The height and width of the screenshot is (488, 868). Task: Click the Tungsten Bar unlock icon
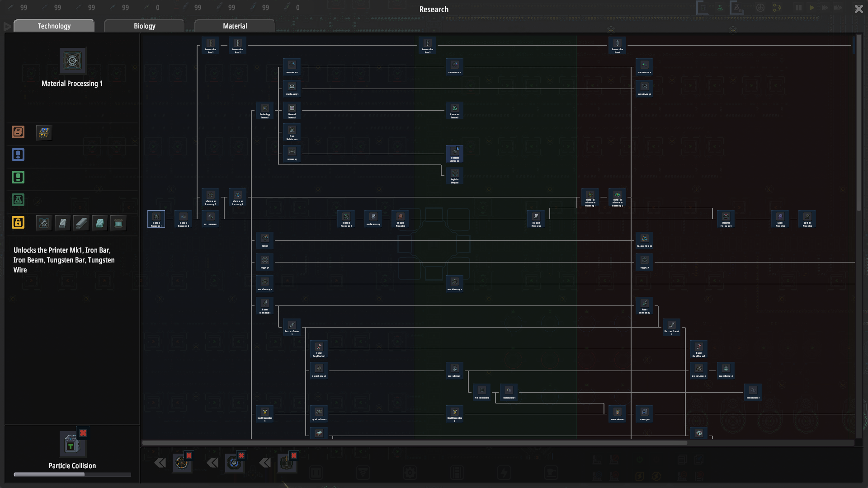(99, 223)
